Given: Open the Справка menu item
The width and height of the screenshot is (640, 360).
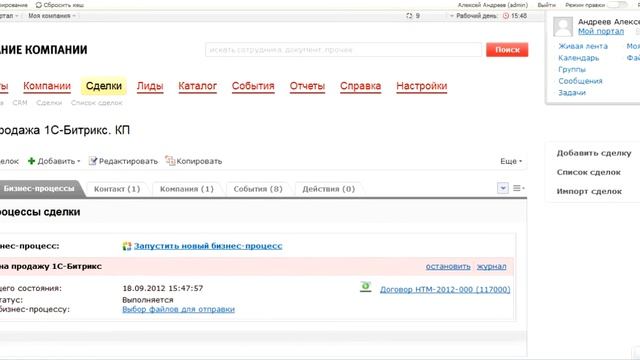Looking at the screenshot, I should click(x=360, y=86).
